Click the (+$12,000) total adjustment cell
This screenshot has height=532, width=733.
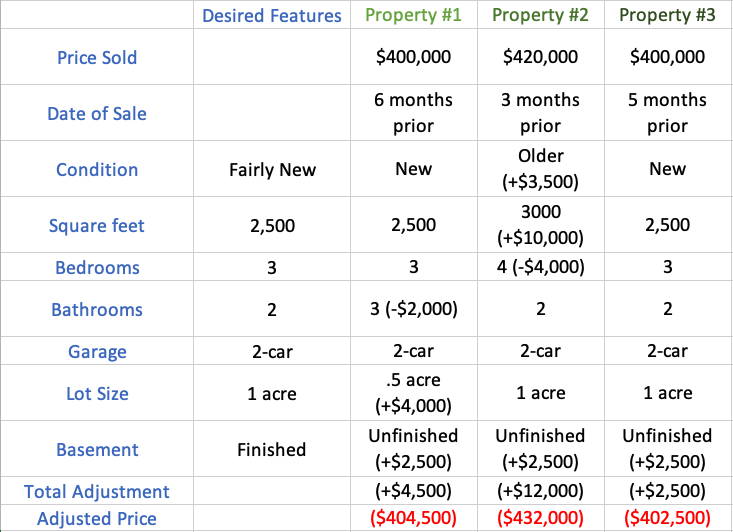[541, 491]
